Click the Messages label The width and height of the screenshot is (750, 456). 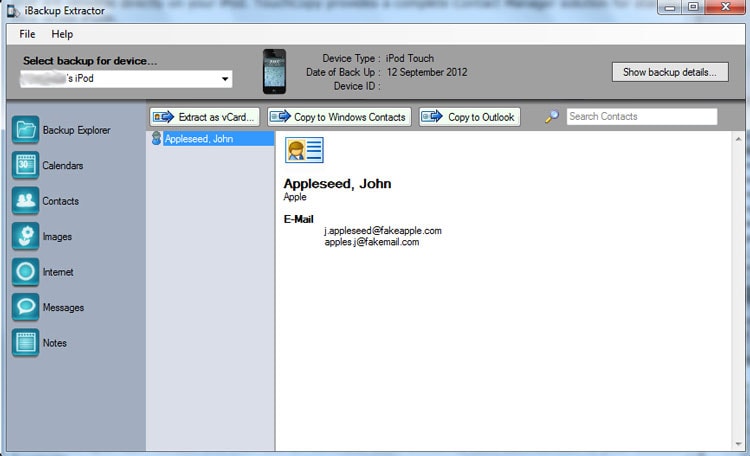click(x=63, y=307)
